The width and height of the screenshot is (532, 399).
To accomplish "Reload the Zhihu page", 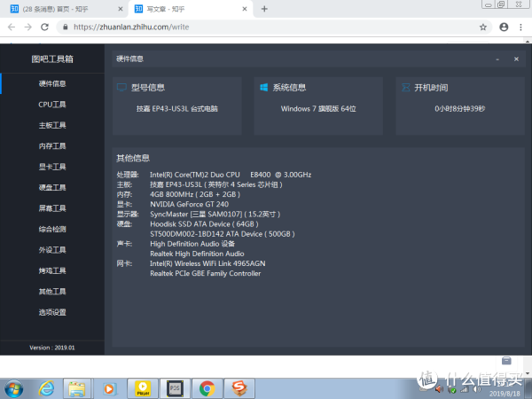I will click(45, 27).
